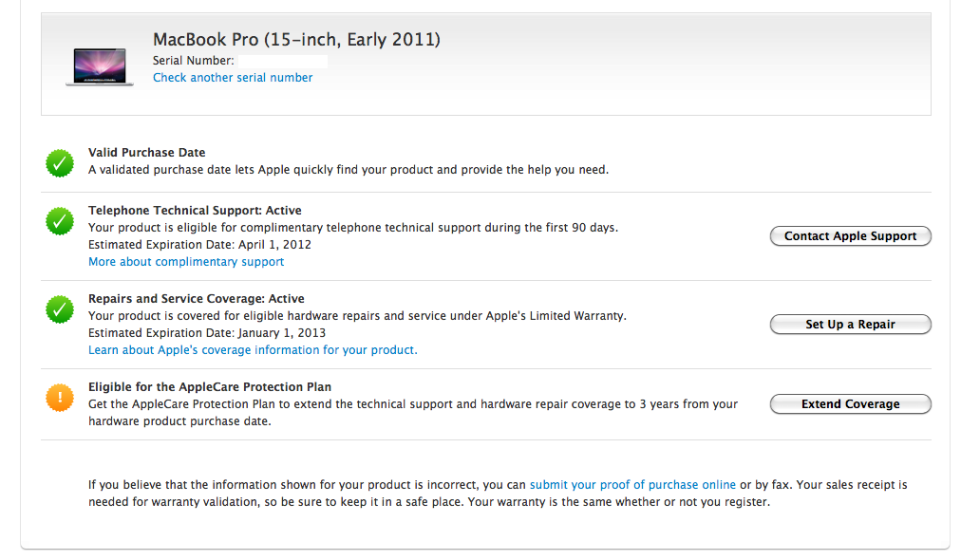Open the Check another serial number link

pyautogui.click(x=233, y=78)
